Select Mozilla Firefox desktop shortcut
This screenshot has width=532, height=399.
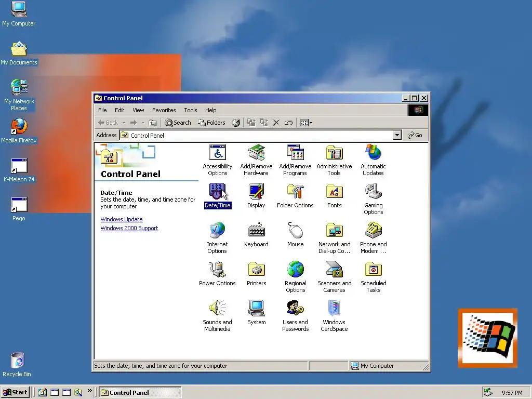pos(19,131)
